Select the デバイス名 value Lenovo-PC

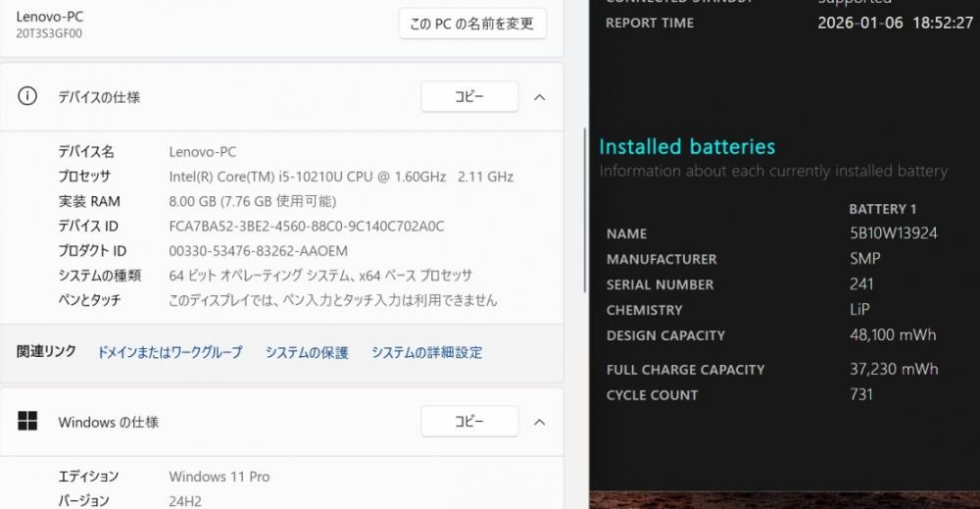[x=203, y=152]
